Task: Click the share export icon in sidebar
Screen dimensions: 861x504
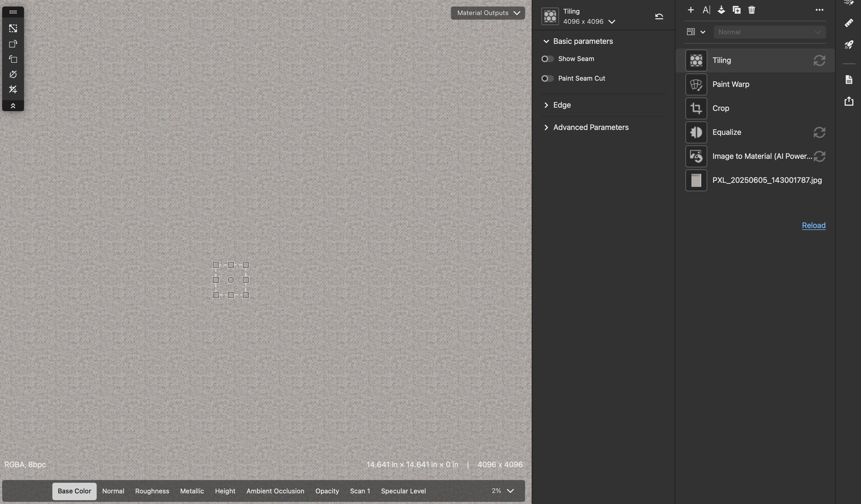Action: pyautogui.click(x=849, y=101)
